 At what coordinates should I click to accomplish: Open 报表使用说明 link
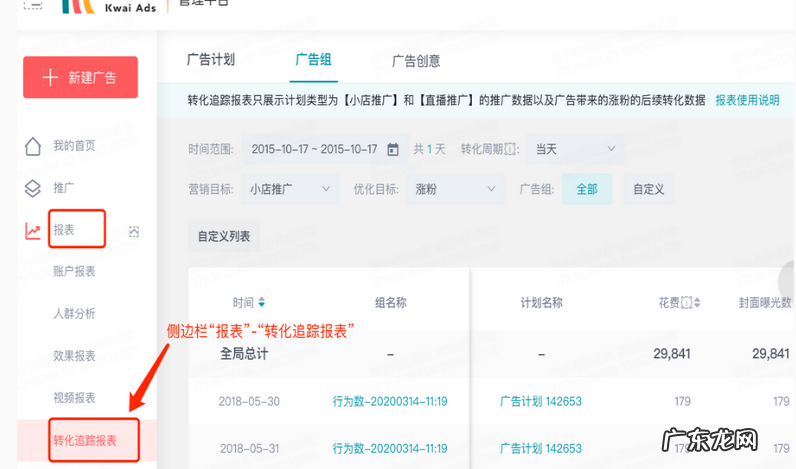point(747,100)
